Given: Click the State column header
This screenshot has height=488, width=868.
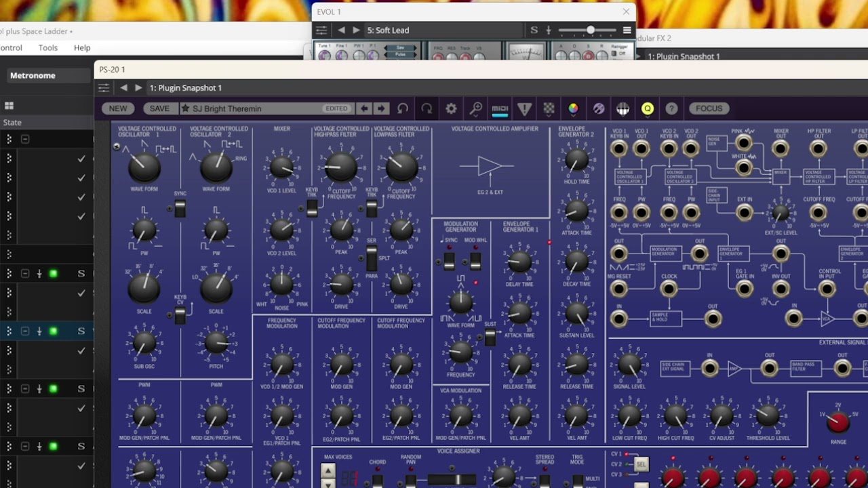Looking at the screenshot, I should coord(46,123).
